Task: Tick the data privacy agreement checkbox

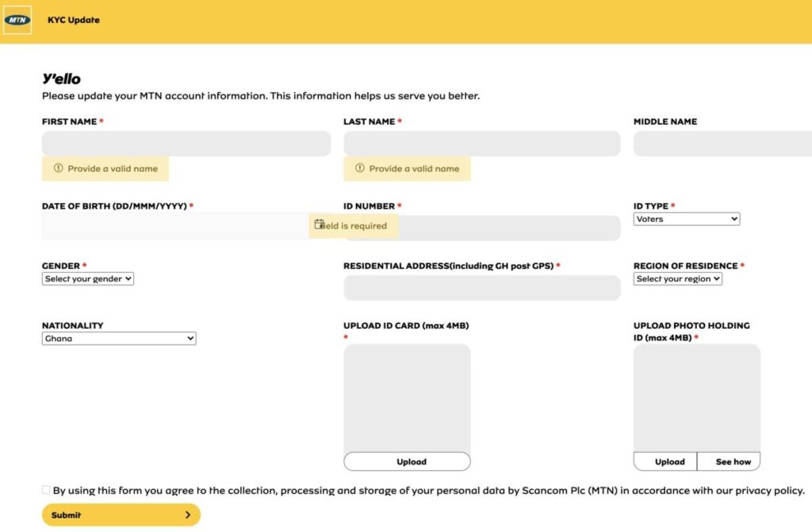Action: click(46, 491)
